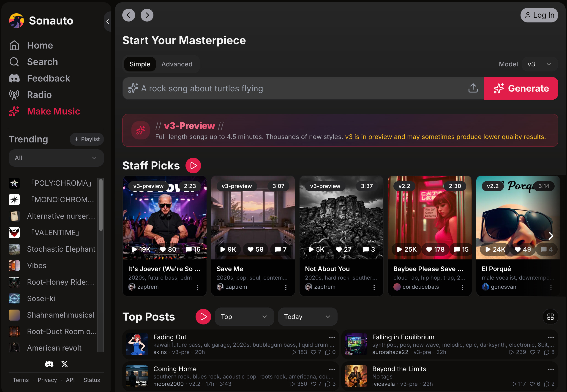
Task: Open the more options for Fading Out
Action: 332,338
